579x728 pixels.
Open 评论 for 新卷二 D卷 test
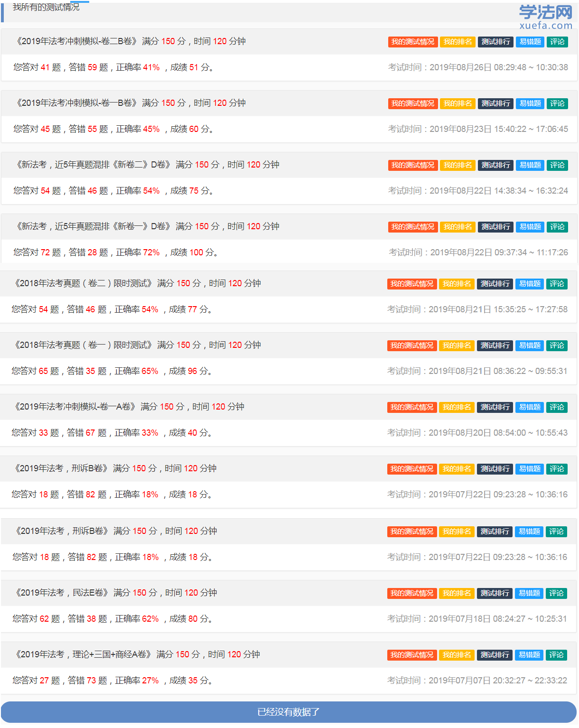click(x=557, y=165)
